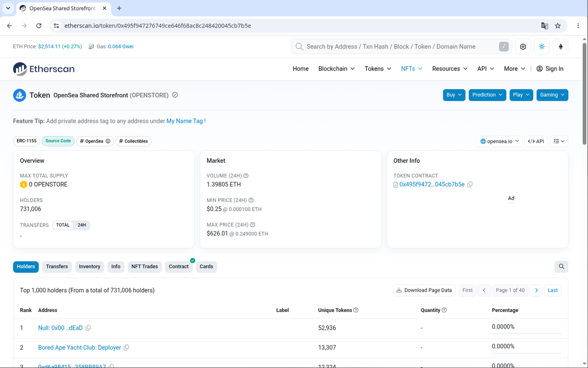Open the Contract tab
Image resolution: width=588 pixels, height=368 pixels.
[179, 266]
